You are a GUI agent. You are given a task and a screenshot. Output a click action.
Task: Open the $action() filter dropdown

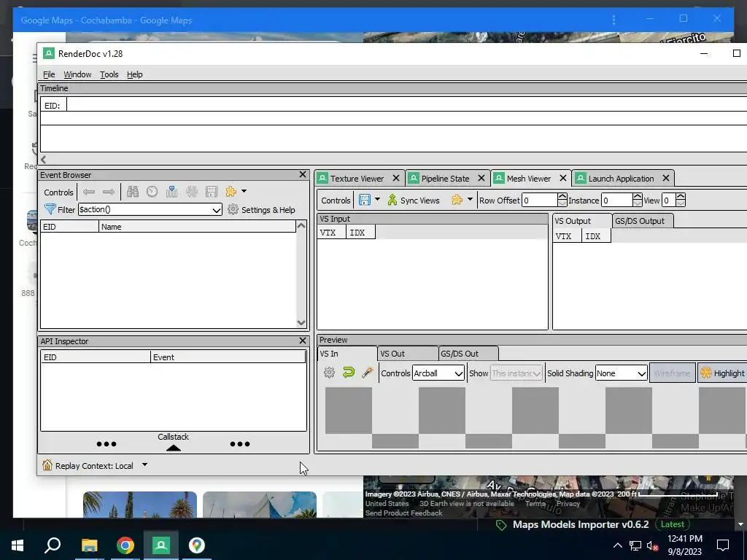[x=216, y=209]
